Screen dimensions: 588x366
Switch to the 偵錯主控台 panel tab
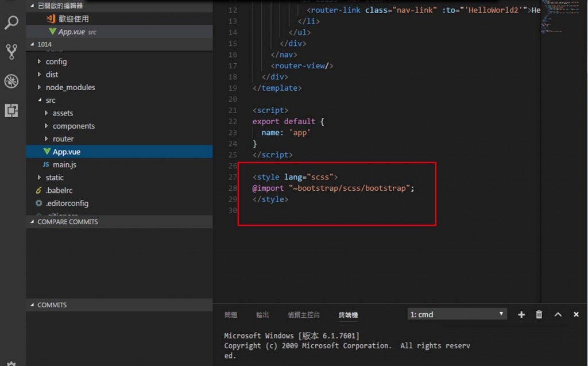pyautogui.click(x=304, y=314)
